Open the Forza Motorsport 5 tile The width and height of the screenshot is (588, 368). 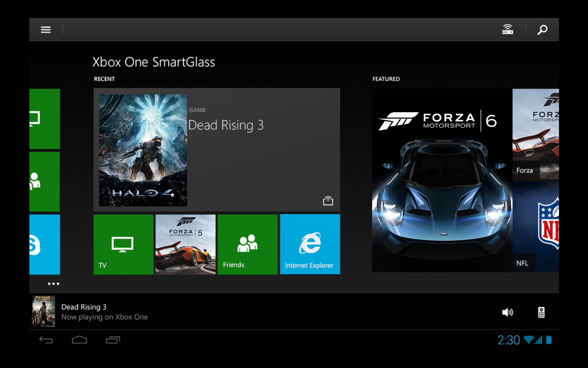[x=185, y=244]
